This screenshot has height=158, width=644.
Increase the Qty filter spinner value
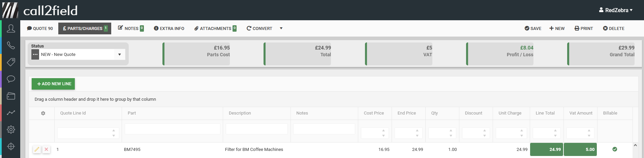click(x=451, y=130)
